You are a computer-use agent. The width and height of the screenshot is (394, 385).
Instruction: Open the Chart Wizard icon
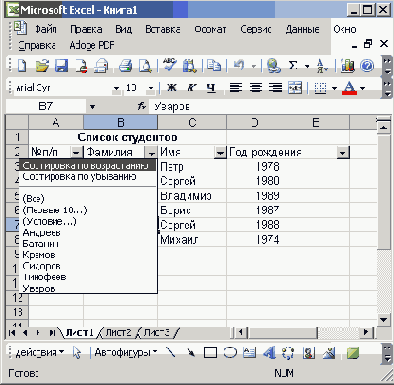[x=347, y=65]
